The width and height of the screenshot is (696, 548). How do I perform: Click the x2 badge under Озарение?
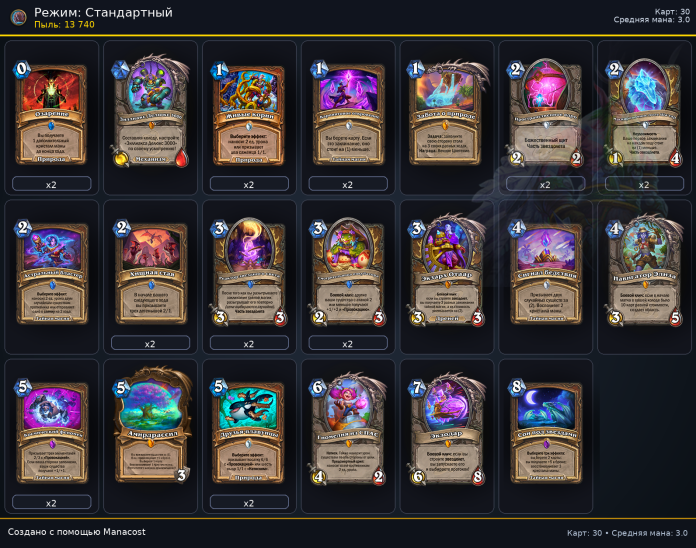click(x=51, y=184)
